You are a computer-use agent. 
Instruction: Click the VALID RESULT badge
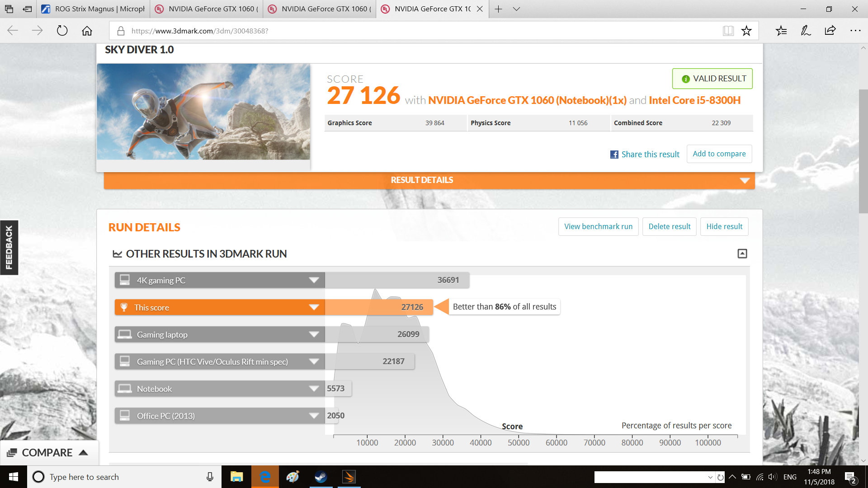pyautogui.click(x=712, y=79)
